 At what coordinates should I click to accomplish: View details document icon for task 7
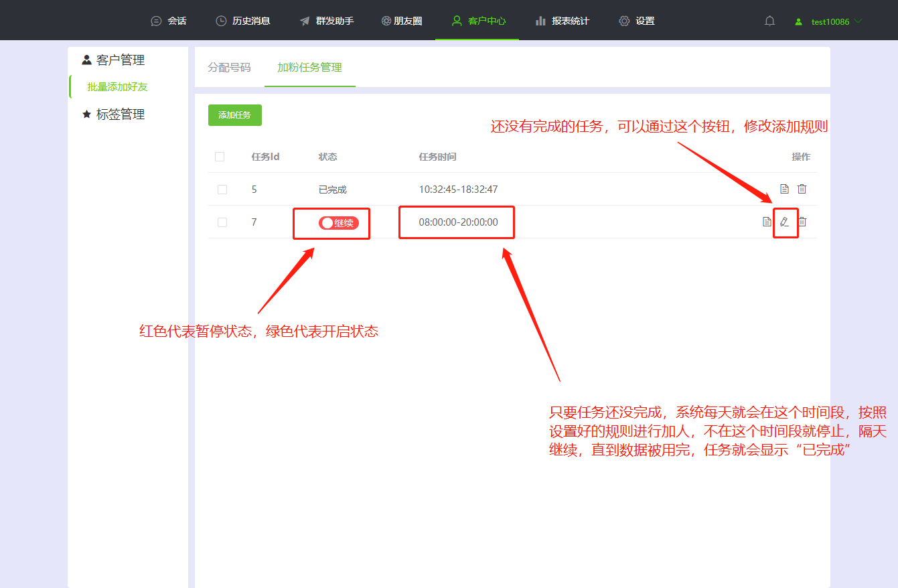pos(767,222)
